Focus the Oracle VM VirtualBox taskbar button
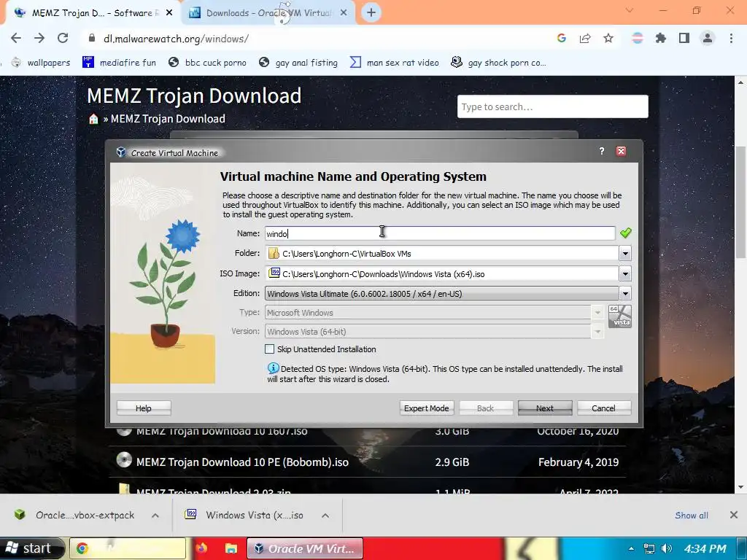The height and width of the screenshot is (560, 747). pos(305,548)
